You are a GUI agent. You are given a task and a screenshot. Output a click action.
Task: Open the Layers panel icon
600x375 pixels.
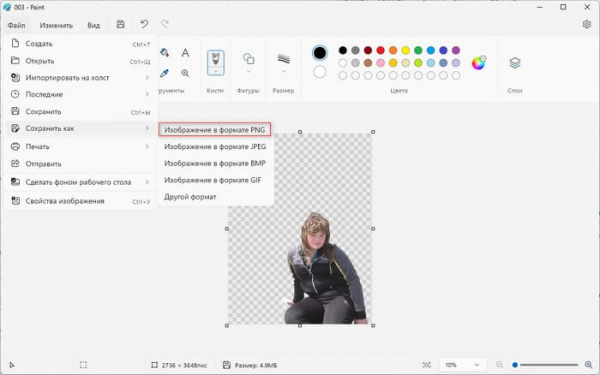tap(515, 63)
